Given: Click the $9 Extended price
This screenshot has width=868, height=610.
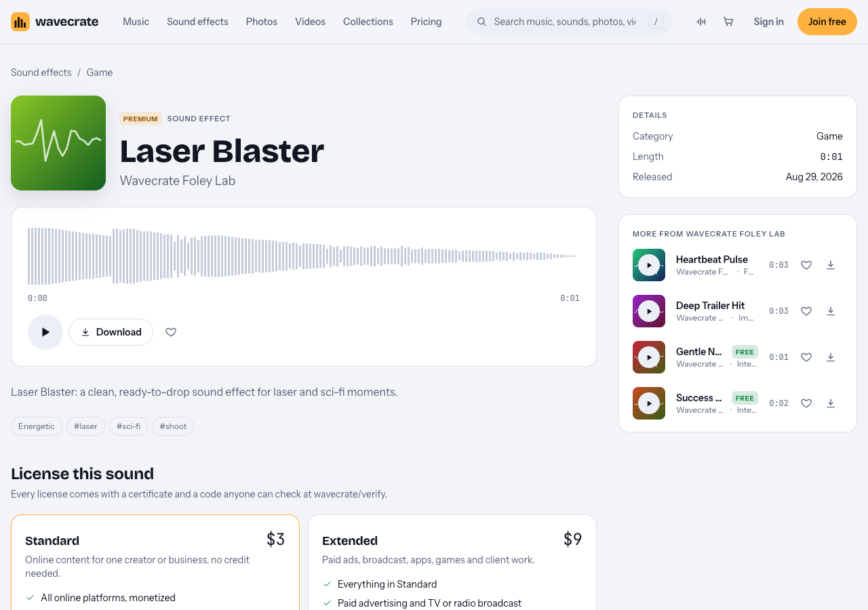Looking at the screenshot, I should click(572, 540).
